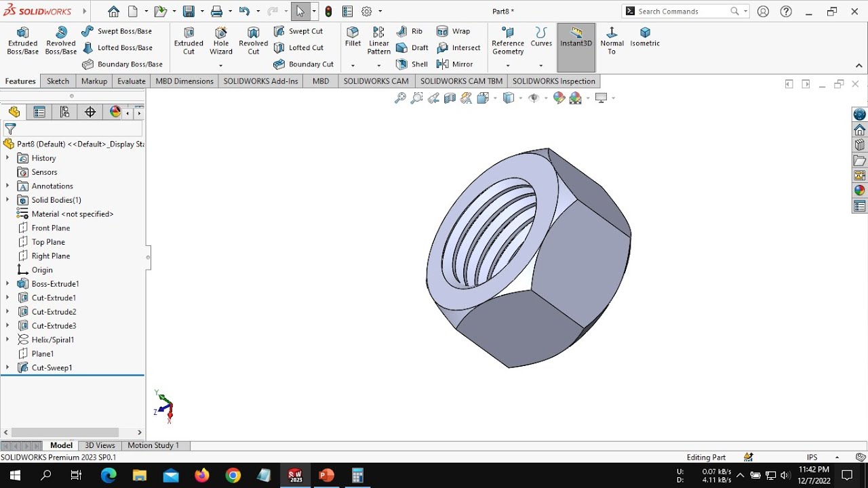Open the Options gear button
This screenshot has width=868, height=488.
point(367,12)
